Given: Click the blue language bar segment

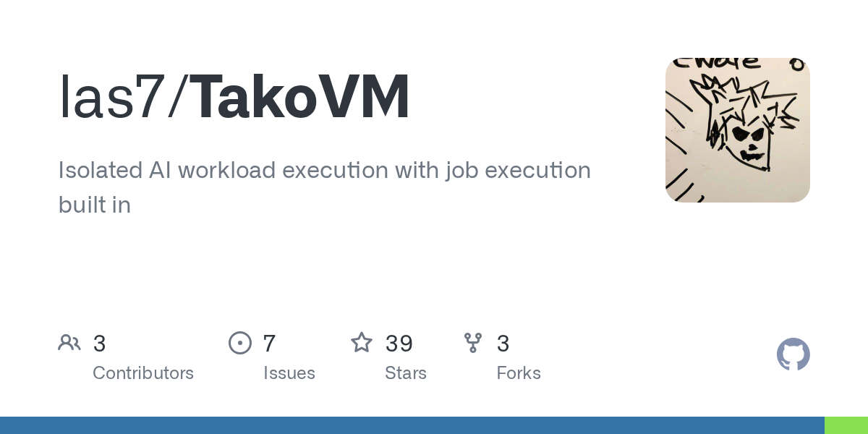Looking at the screenshot, I should point(412,425).
